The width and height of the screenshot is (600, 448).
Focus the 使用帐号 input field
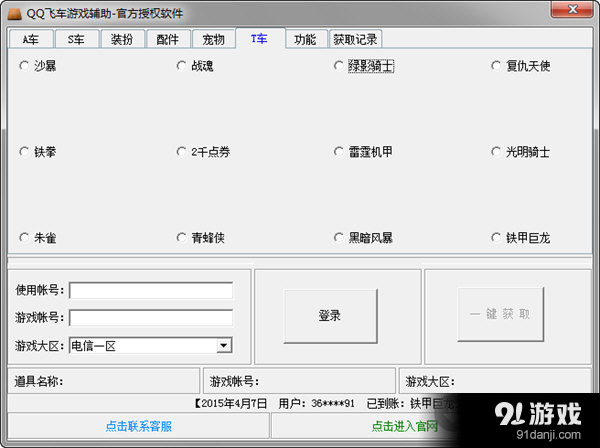(151, 290)
